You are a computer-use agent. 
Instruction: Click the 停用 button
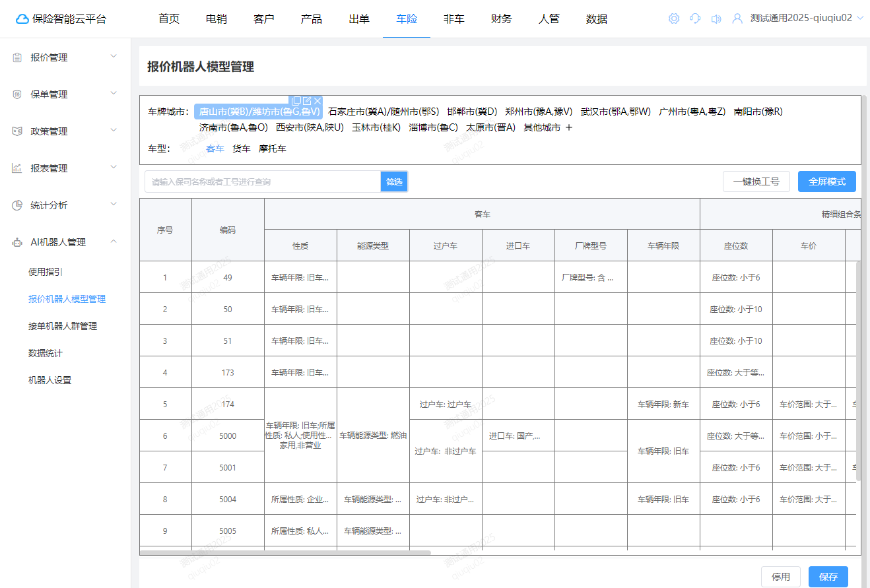click(781, 577)
